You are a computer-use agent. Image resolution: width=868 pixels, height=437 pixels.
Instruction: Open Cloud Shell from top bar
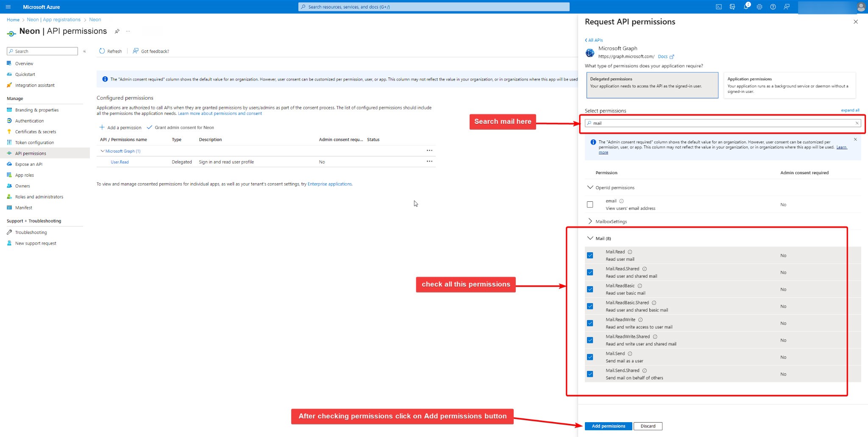pyautogui.click(x=719, y=7)
